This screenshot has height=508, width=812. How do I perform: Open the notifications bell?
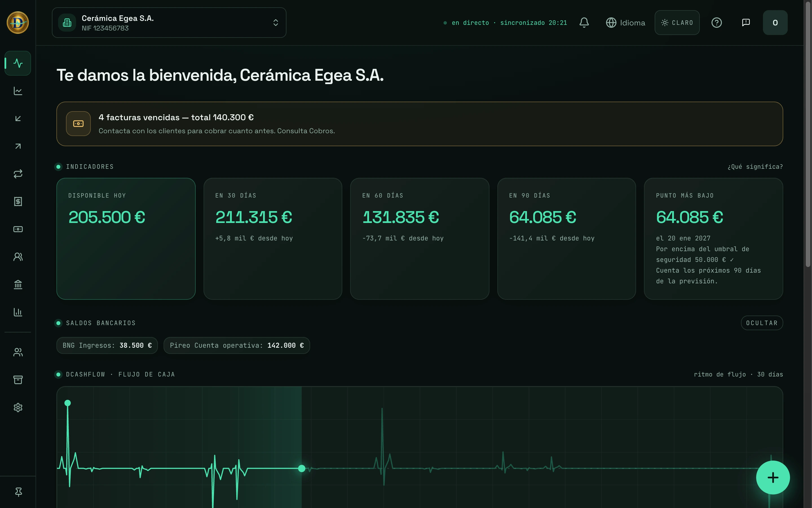pyautogui.click(x=584, y=23)
